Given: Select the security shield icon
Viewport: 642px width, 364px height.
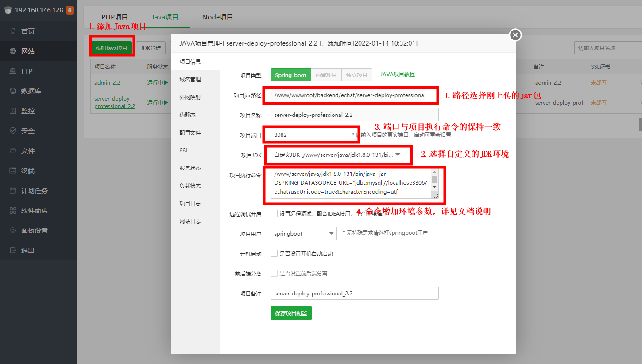Looking at the screenshot, I should coord(13,131).
